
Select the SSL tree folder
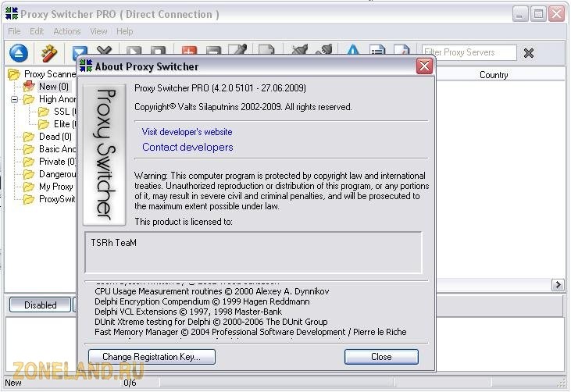coord(65,112)
